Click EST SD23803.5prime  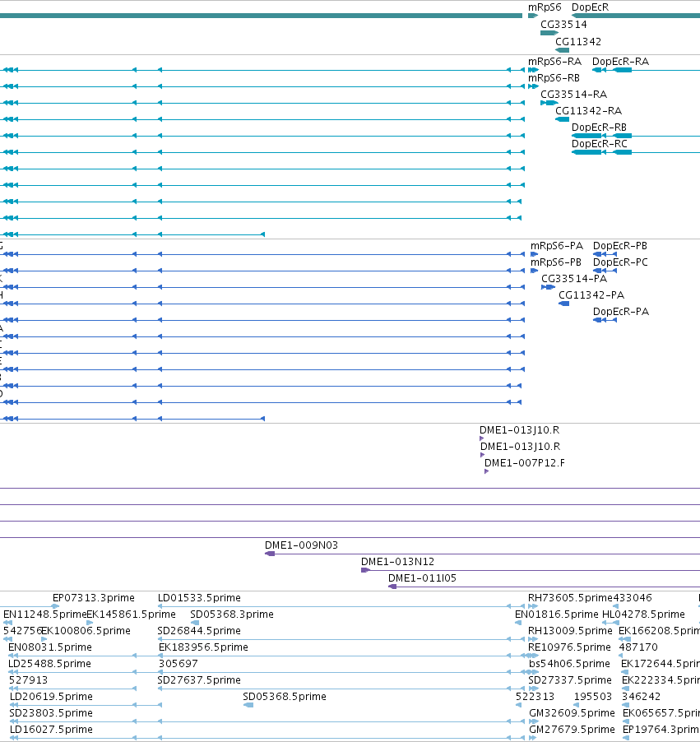click(51, 712)
